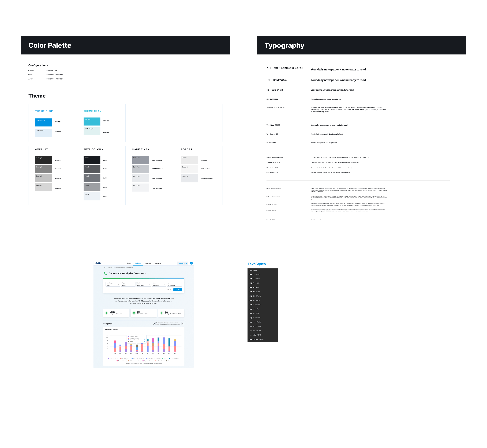Select the Primary Tint swatch
The image size is (487, 448).
point(44,133)
